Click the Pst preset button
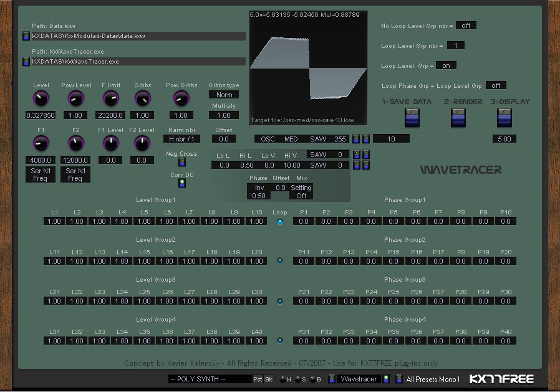Screen dimensions: 560x392 (258, 379)
